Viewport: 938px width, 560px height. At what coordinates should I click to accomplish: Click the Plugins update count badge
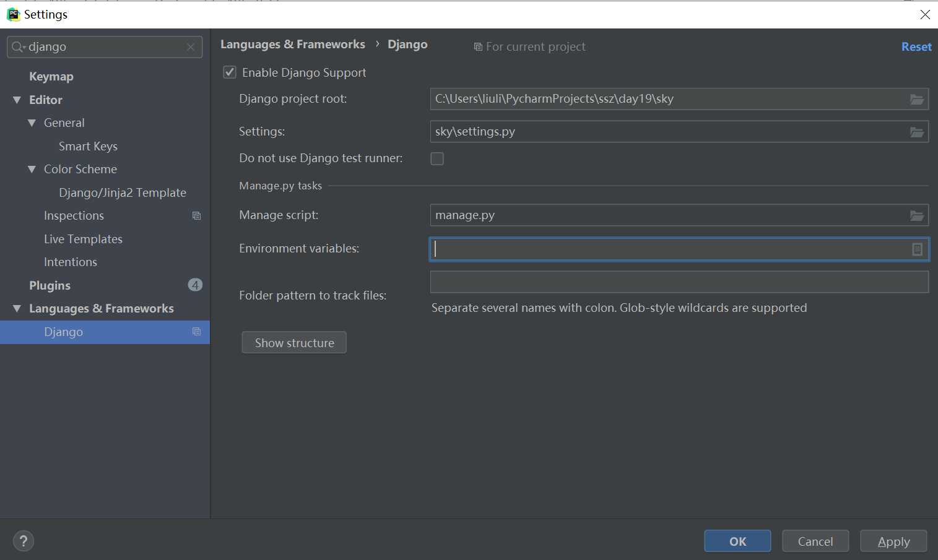[195, 285]
